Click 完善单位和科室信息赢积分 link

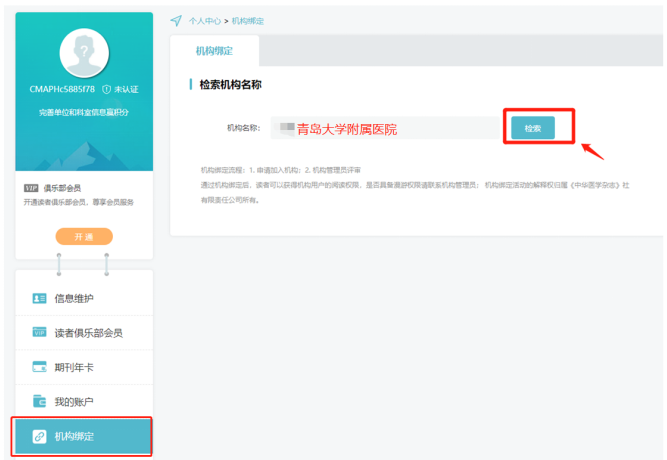(84, 112)
